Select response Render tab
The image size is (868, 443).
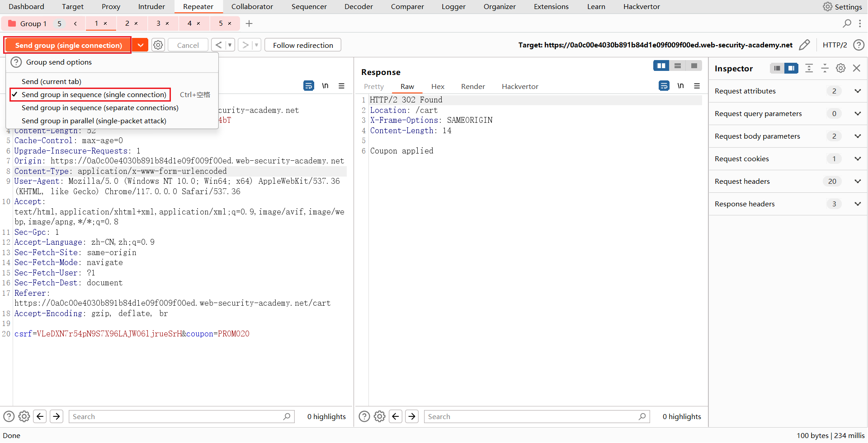(473, 87)
